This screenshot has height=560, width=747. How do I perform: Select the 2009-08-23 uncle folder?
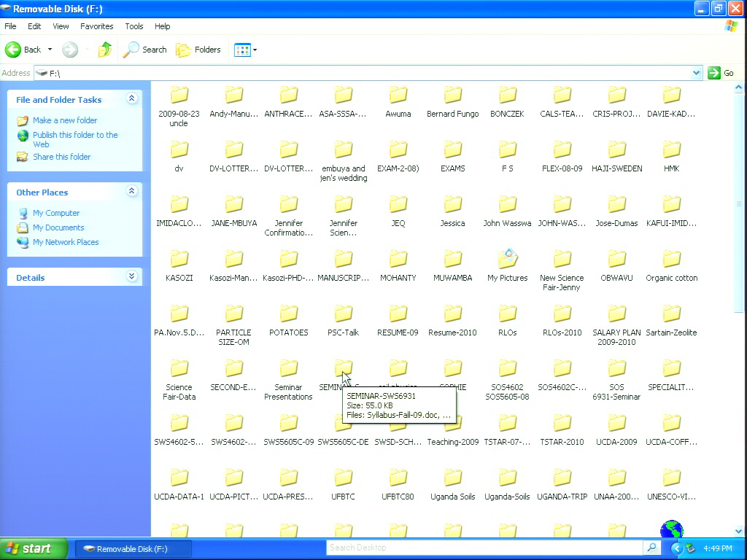pyautogui.click(x=179, y=106)
